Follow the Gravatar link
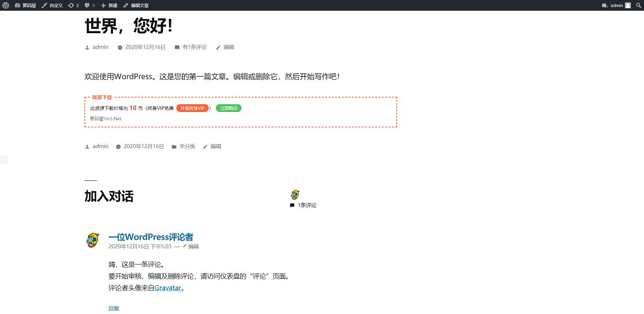 pyautogui.click(x=168, y=288)
